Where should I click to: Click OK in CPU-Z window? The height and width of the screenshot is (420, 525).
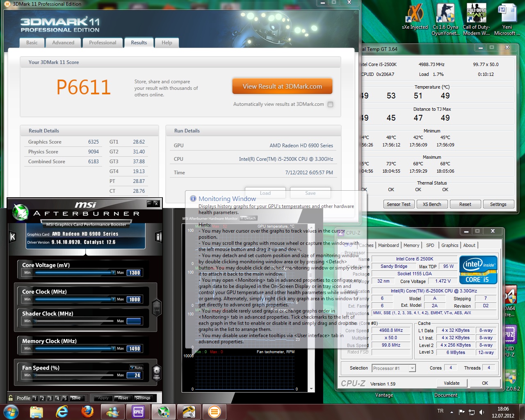pyautogui.click(x=485, y=383)
